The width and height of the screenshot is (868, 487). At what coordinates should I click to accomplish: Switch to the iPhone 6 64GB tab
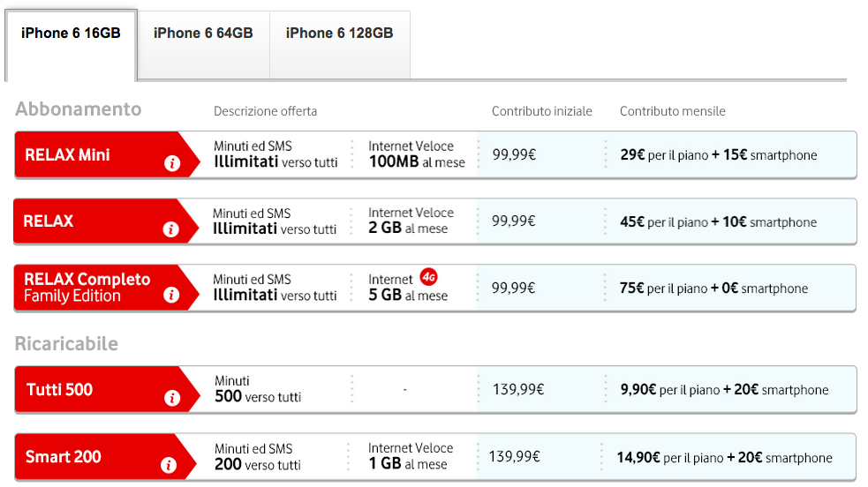click(x=203, y=34)
